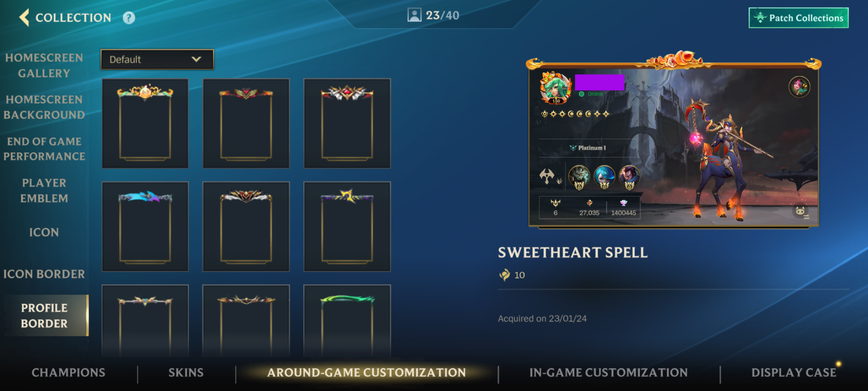Switch to the Champions tab
Viewport: 868px width, 391px height.
tap(68, 372)
